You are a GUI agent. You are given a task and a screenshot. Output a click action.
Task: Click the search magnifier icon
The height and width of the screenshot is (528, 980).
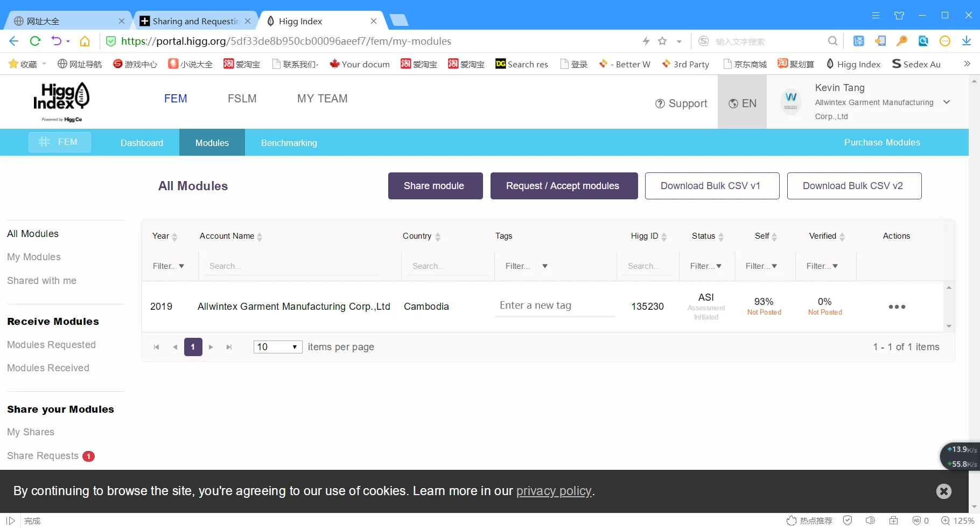(x=832, y=41)
